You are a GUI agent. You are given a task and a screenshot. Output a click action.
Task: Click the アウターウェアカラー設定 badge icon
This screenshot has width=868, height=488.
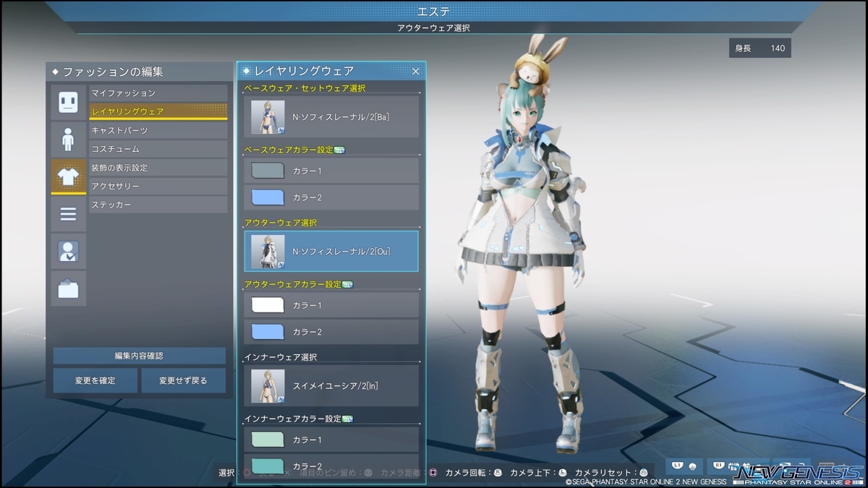[347, 285]
